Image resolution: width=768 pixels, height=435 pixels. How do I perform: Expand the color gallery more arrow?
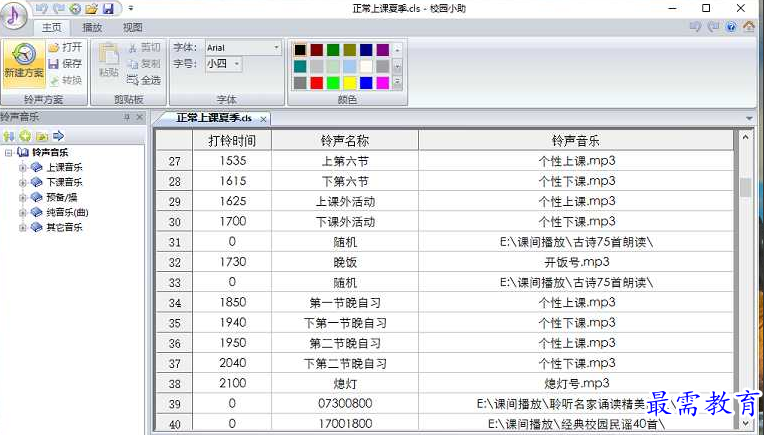click(397, 83)
